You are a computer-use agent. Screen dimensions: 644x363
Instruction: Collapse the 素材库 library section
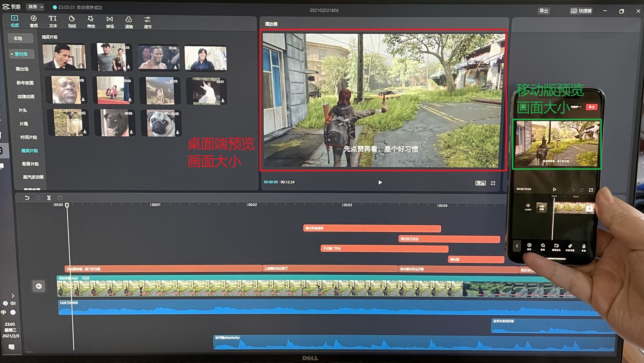click(x=21, y=54)
